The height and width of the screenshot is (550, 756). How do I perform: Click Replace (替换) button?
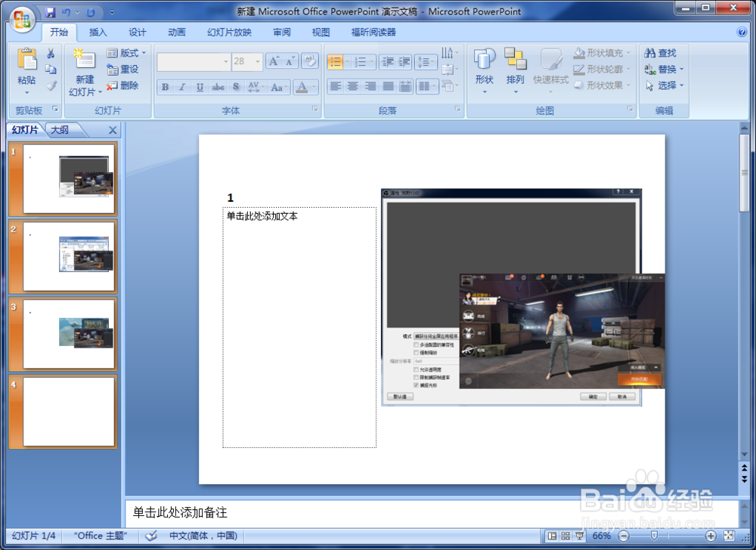665,70
